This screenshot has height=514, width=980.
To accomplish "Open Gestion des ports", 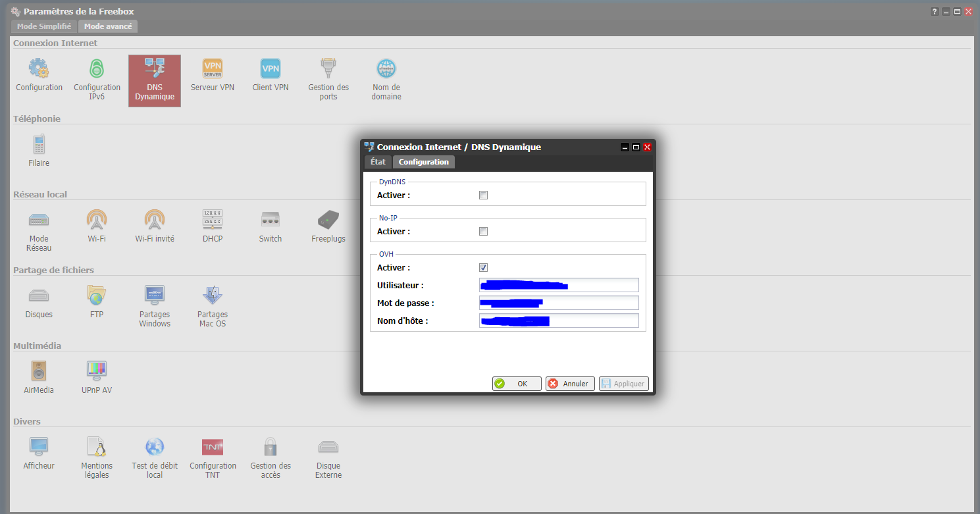I will pyautogui.click(x=328, y=80).
